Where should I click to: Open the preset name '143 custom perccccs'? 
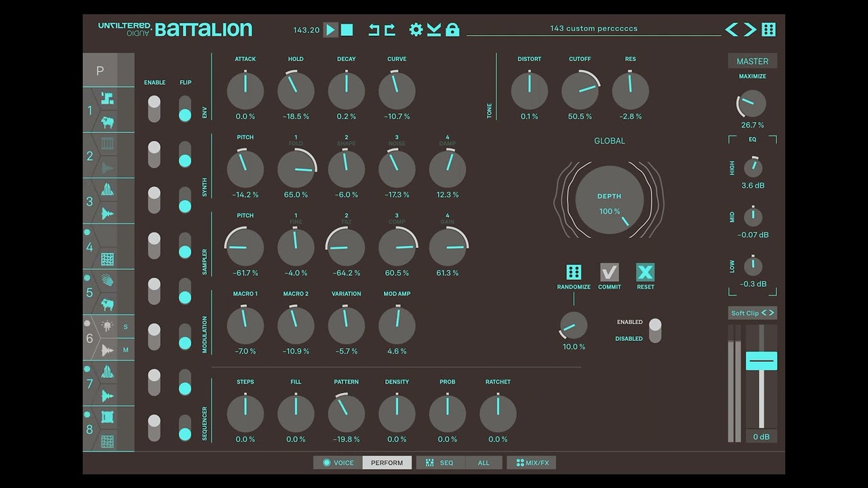point(593,28)
